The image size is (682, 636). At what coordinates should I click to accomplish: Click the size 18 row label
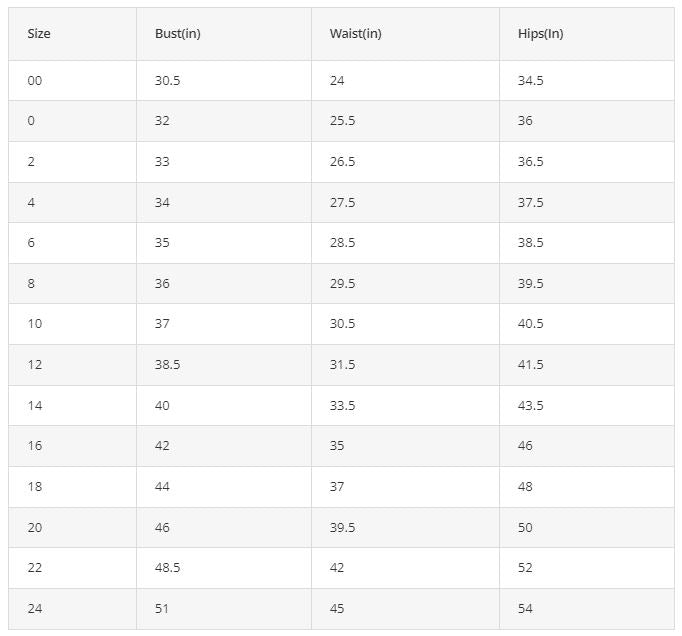point(35,486)
